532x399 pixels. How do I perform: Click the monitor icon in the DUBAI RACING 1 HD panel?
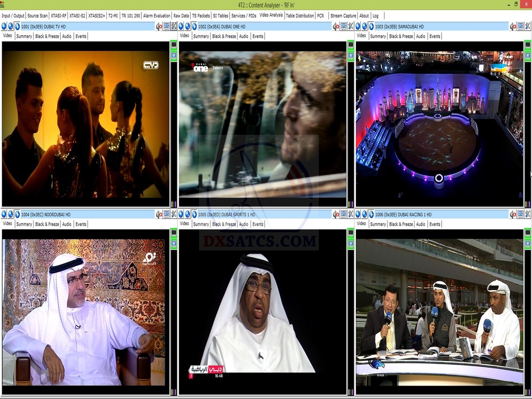520,215
